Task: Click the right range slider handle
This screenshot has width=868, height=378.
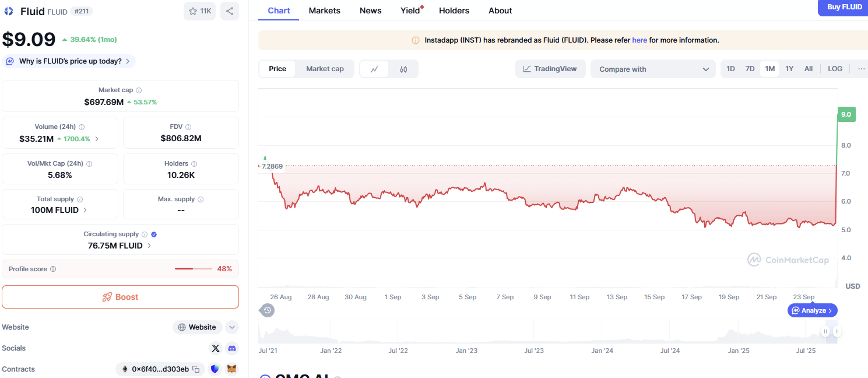Action: point(837,332)
